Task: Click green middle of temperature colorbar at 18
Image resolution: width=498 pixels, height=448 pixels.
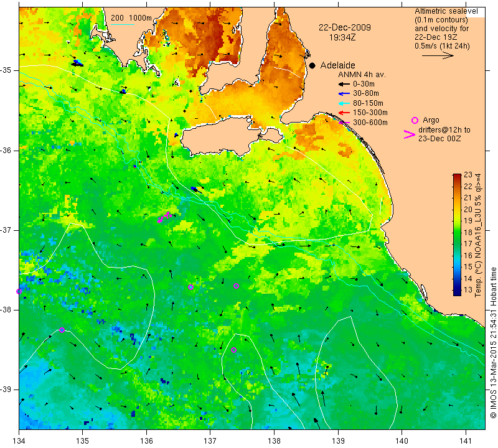Action: (457, 233)
